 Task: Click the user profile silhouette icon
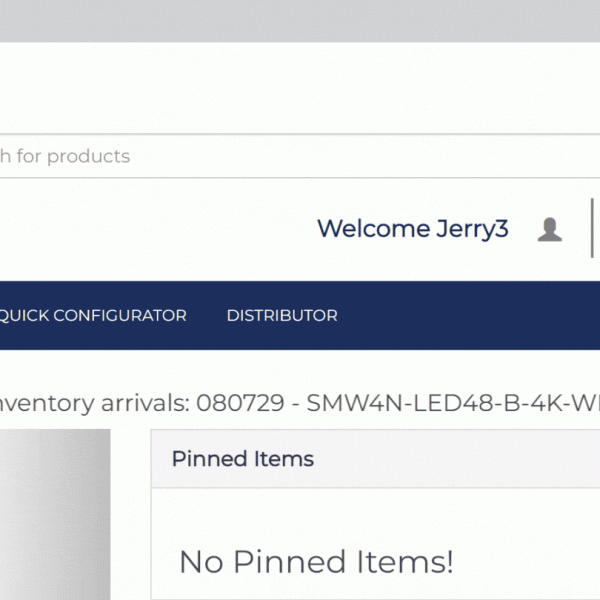point(549,229)
